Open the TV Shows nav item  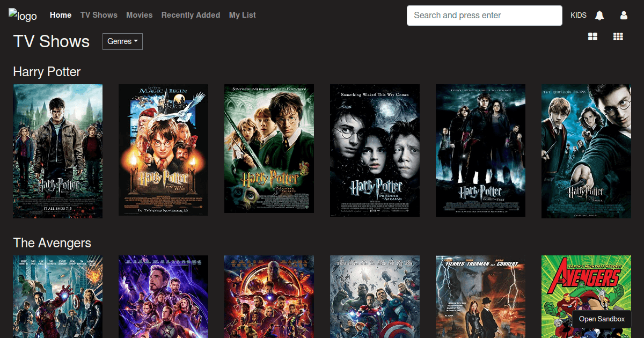99,15
